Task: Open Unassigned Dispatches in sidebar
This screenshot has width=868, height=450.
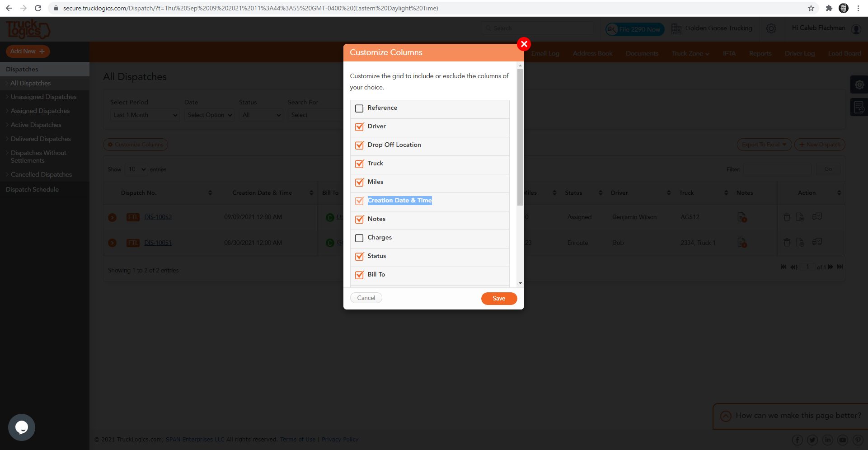Action: pos(44,97)
